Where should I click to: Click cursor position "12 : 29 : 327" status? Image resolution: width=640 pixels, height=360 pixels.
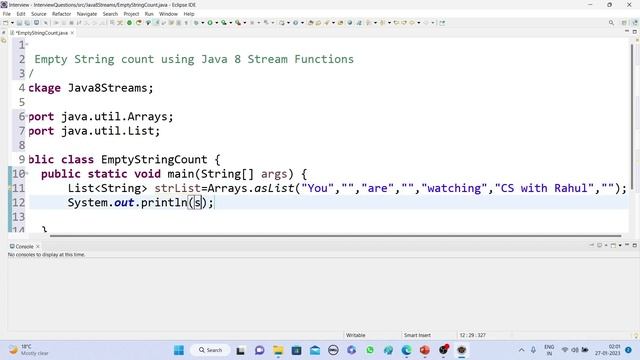click(472, 335)
